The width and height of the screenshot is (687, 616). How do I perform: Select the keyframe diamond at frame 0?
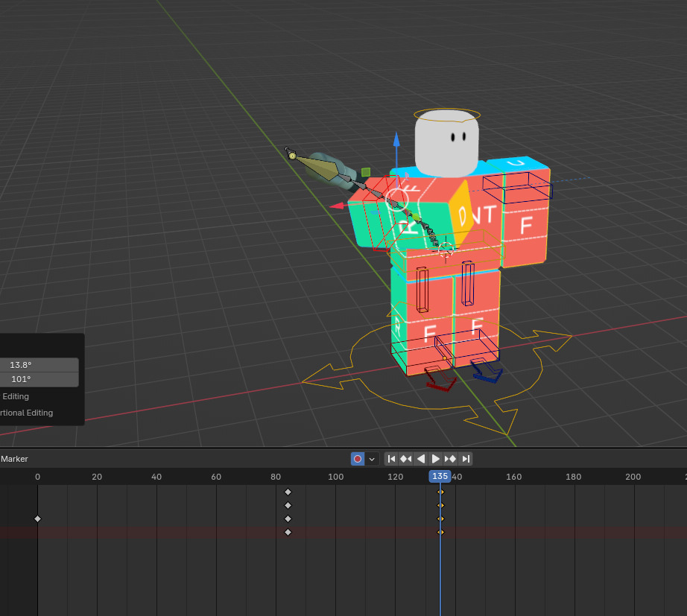tap(37, 518)
